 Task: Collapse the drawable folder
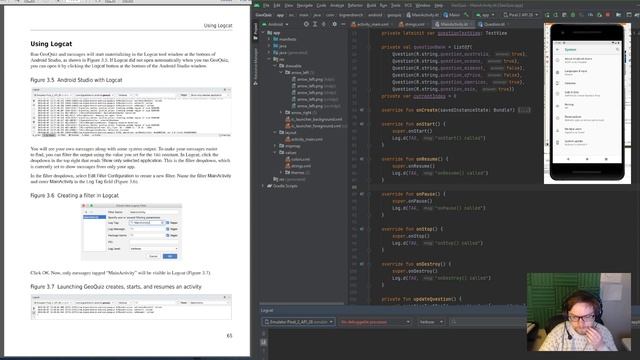click(276, 66)
